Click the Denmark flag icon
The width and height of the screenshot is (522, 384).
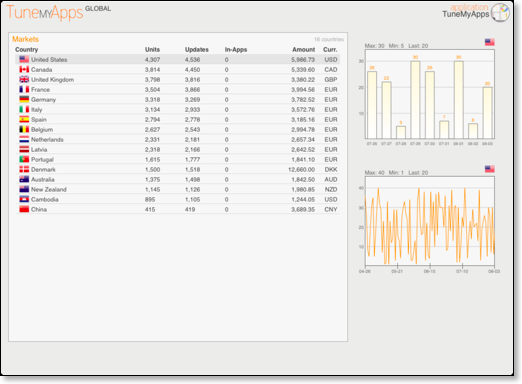[x=24, y=169]
